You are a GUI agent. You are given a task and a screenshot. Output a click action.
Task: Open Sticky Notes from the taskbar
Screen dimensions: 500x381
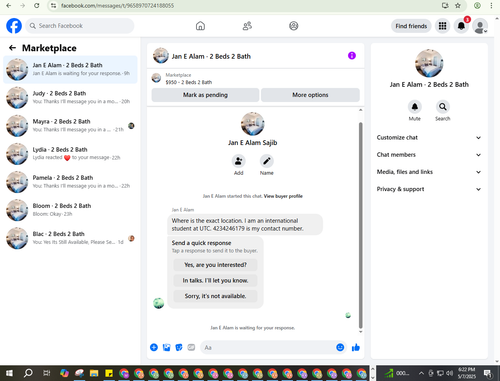coord(109,373)
